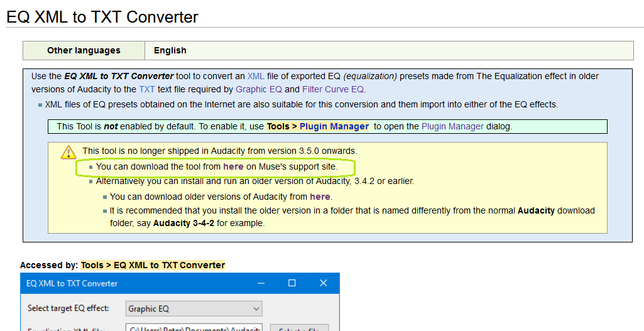Open the Plugin Manager link
This screenshot has width=644, height=331.
452,126
